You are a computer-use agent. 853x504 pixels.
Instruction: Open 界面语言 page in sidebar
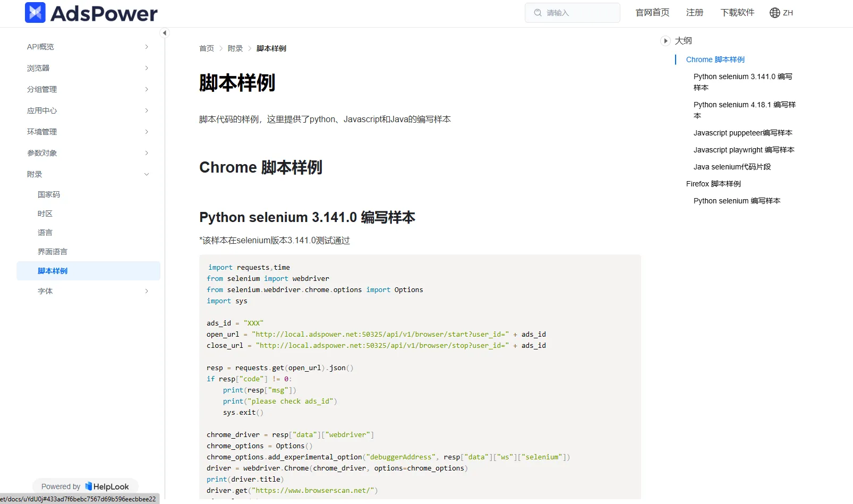53,252
